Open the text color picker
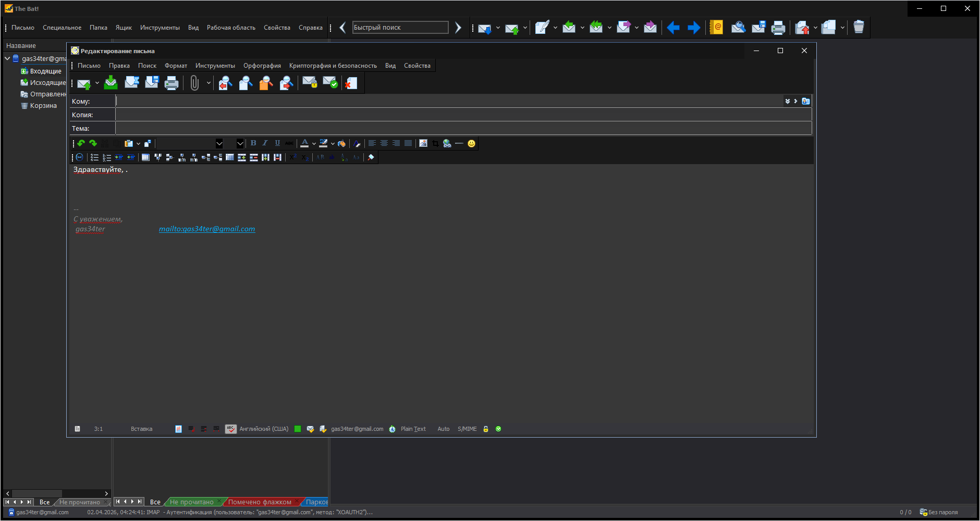Screen dimensions: 980x521 pyautogui.click(x=305, y=143)
